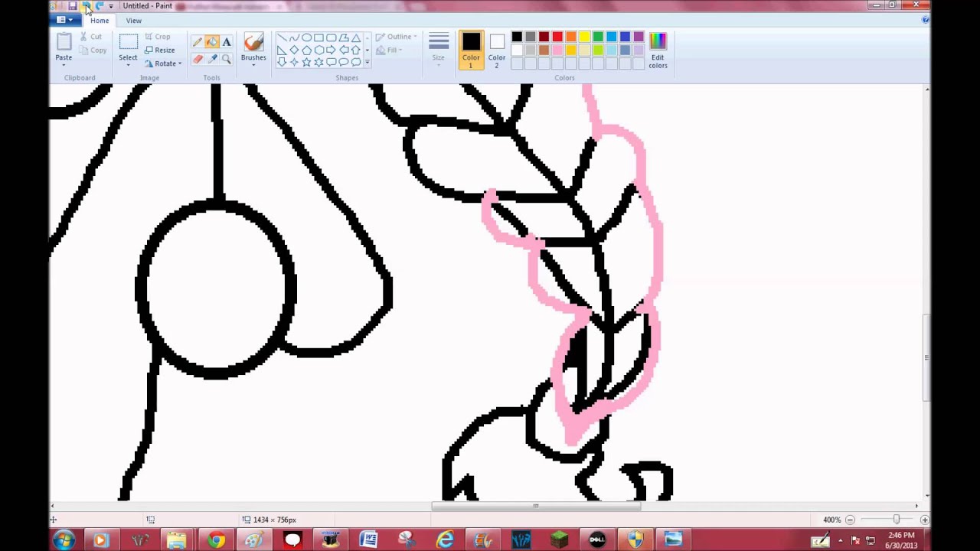Click the Paste clipboard icon
This screenshot has width=980, height=551.
point(64,41)
